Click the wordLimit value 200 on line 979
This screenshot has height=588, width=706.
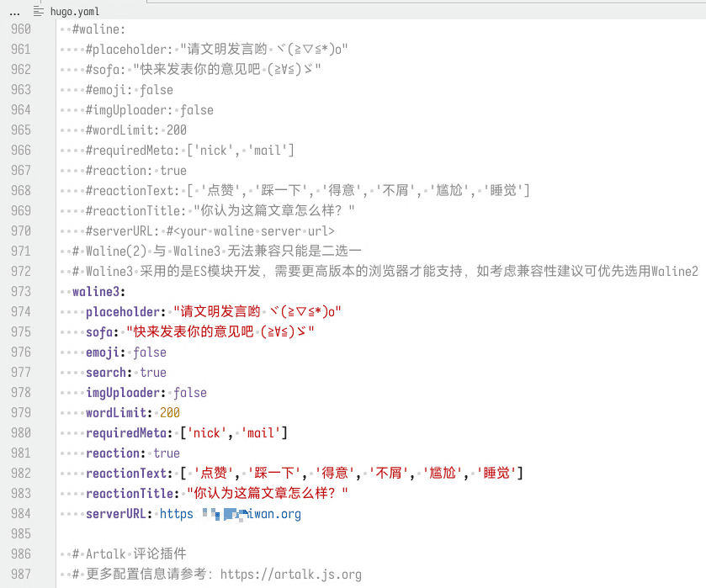[x=169, y=413]
